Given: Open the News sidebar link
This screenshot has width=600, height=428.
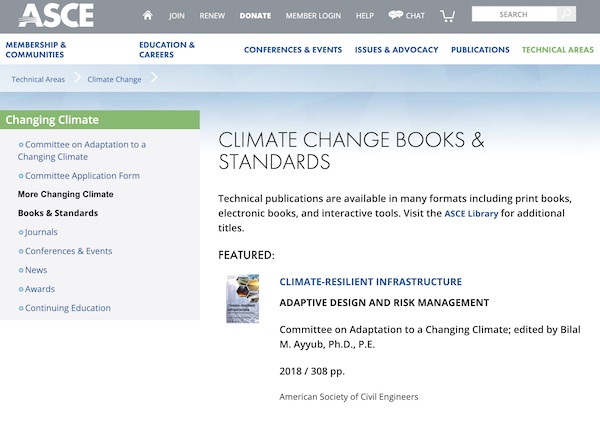Looking at the screenshot, I should tap(33, 270).
